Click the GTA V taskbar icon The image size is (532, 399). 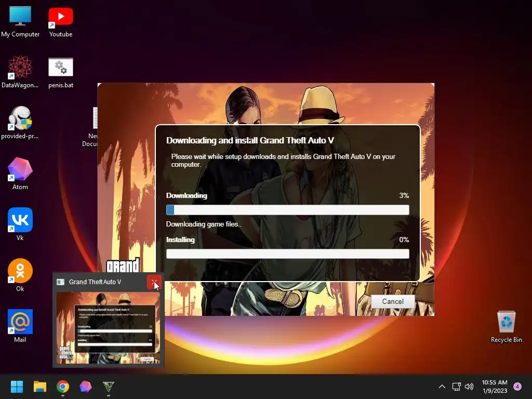point(109,387)
